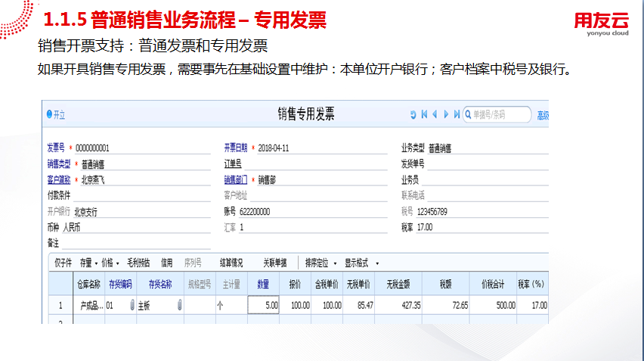Click attachment icon beside 存货编码 value 01

(132, 305)
